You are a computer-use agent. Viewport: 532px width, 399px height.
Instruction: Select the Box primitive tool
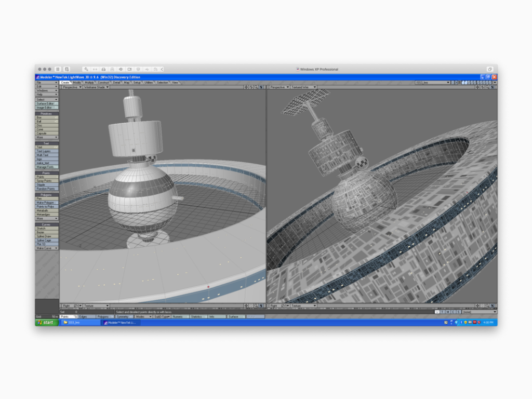47,117
